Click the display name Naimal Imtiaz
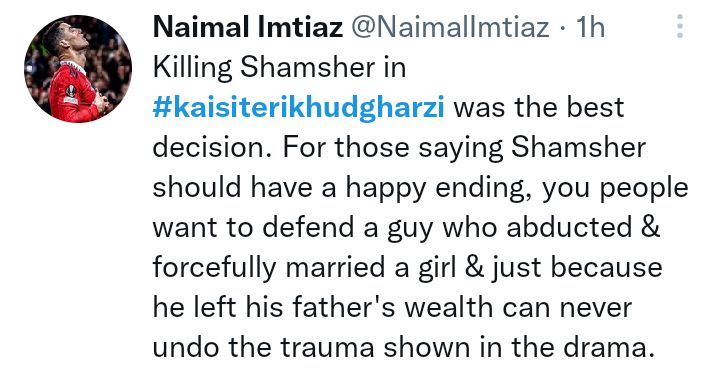Viewport: 720px width, 368px height. pos(248,27)
